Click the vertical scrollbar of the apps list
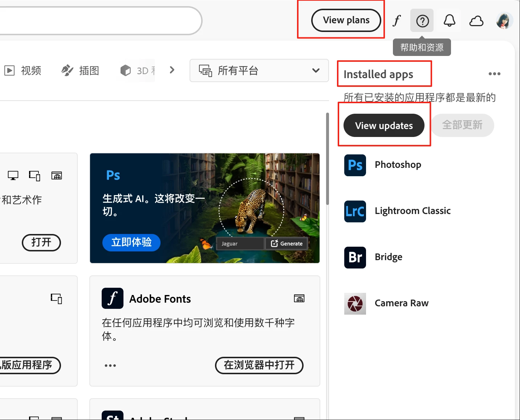Image resolution: width=520 pixels, height=420 pixels. (328, 159)
